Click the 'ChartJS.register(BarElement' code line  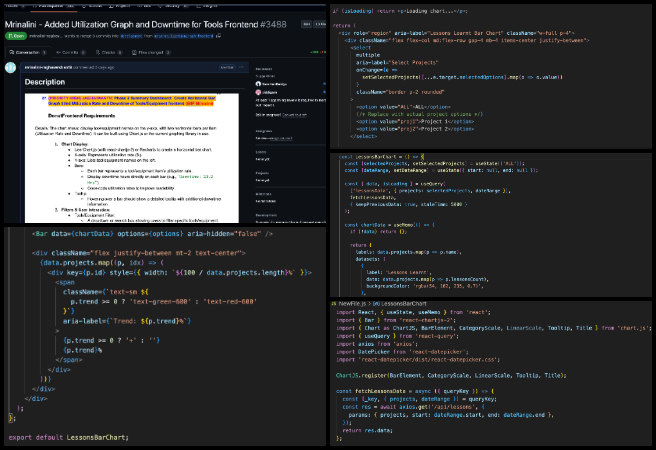[x=451, y=376]
